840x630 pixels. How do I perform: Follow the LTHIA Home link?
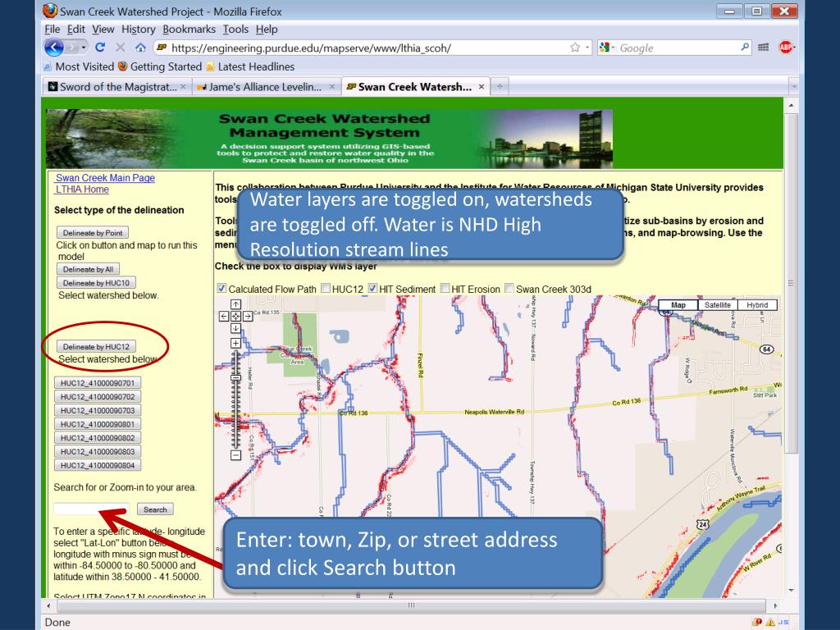pos(82,189)
